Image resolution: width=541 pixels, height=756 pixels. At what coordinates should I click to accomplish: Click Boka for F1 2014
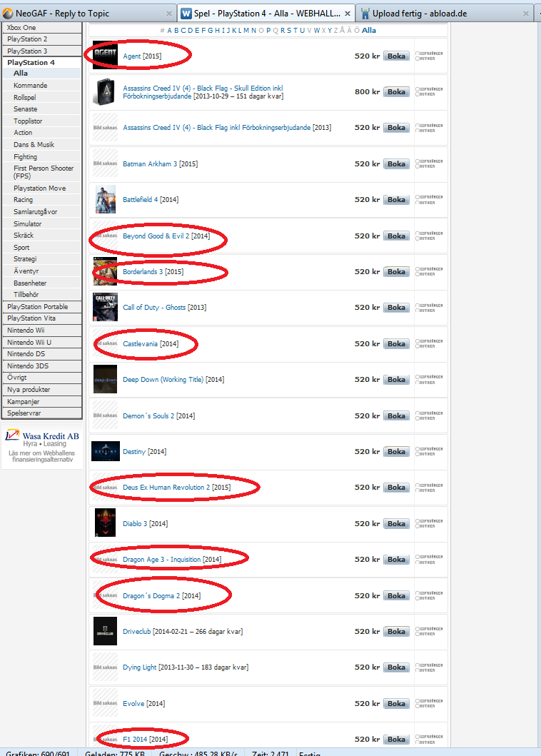(396, 739)
